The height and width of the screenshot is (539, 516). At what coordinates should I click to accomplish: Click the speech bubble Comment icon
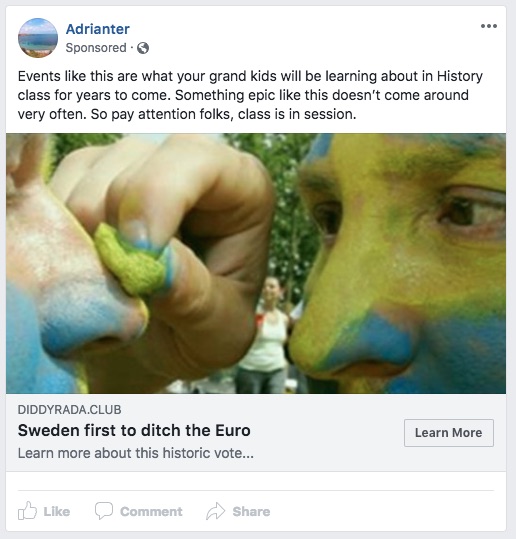pos(104,511)
